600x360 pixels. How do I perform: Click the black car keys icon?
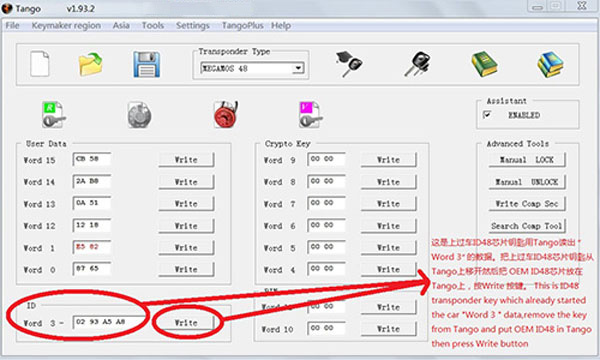point(417,64)
